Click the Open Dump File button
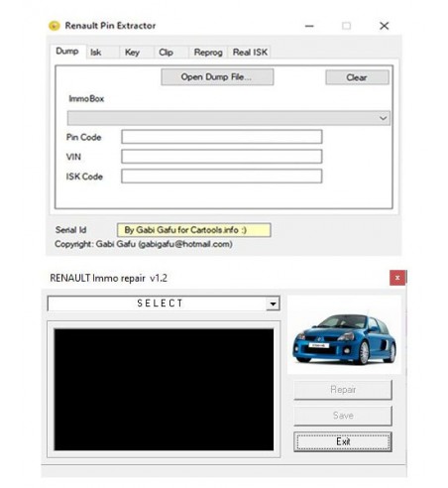 pyautogui.click(x=217, y=77)
